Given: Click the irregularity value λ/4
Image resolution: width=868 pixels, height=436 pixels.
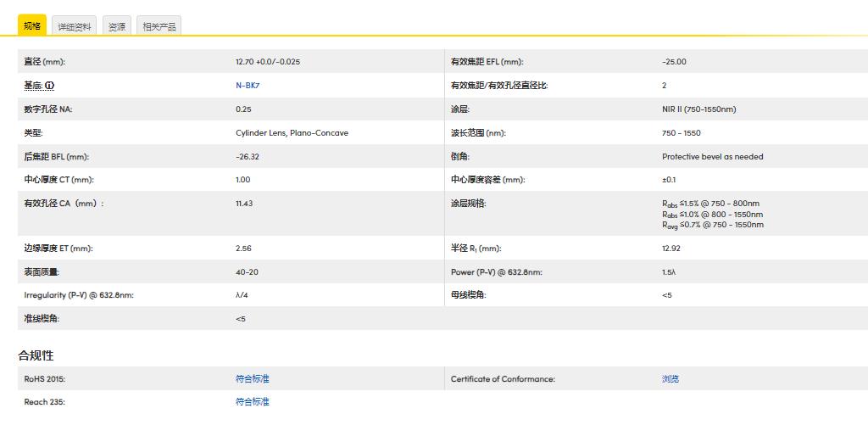Looking at the screenshot, I should click(x=242, y=295).
